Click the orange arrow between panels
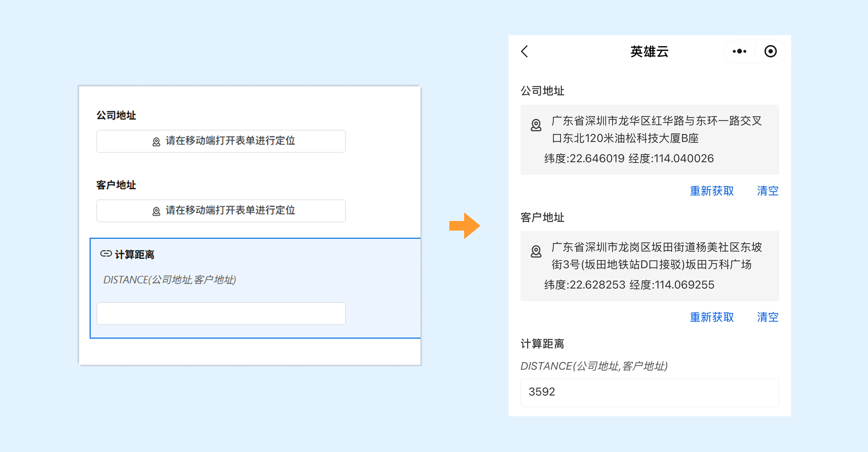This screenshot has width=868, height=452. (x=464, y=226)
